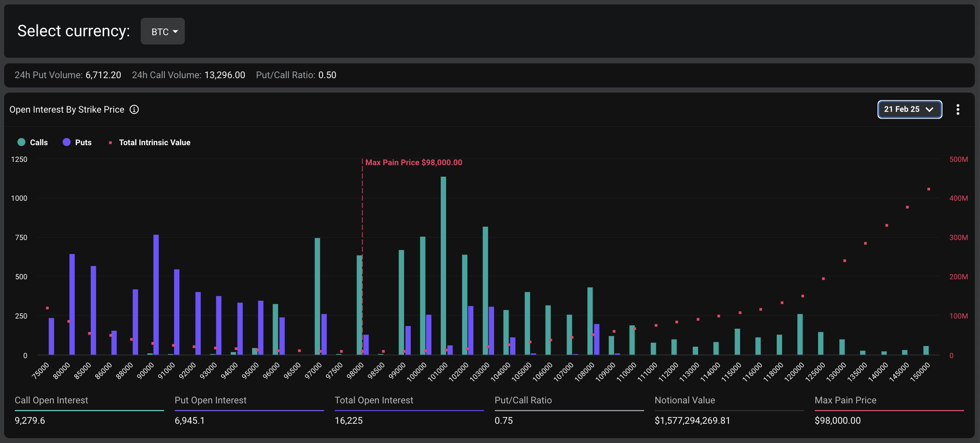This screenshot has width=980, height=443.
Task: Click the tallest call bar at 101000 strike
Action: point(443,266)
